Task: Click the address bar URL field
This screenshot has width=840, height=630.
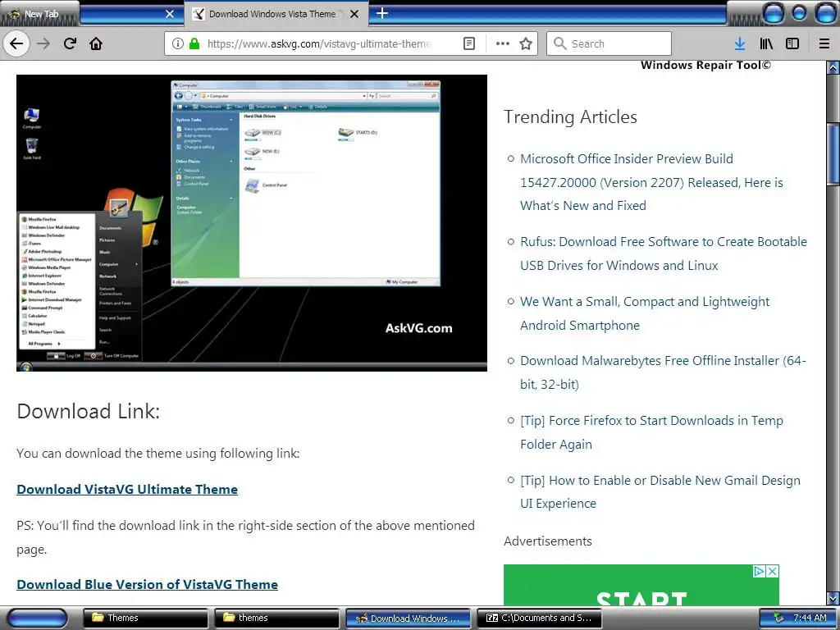Action: [x=319, y=43]
